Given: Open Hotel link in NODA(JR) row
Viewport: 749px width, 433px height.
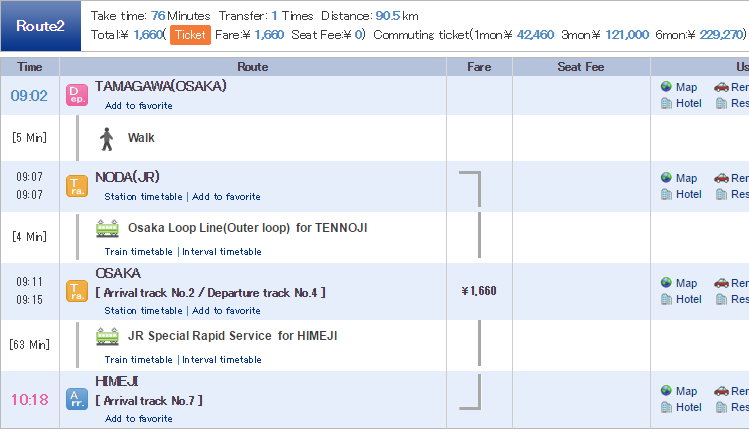Looking at the screenshot, I should coord(689,194).
